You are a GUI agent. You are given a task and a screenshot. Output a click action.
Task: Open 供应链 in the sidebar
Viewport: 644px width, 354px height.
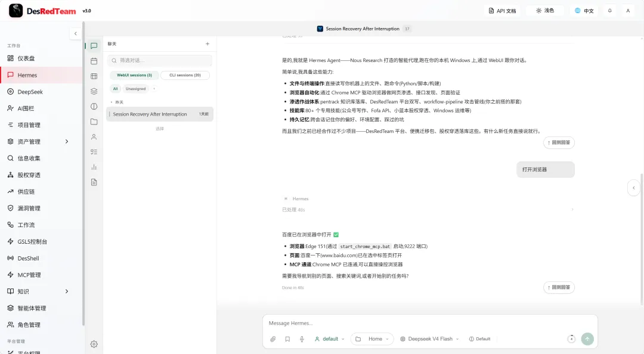coord(41,192)
